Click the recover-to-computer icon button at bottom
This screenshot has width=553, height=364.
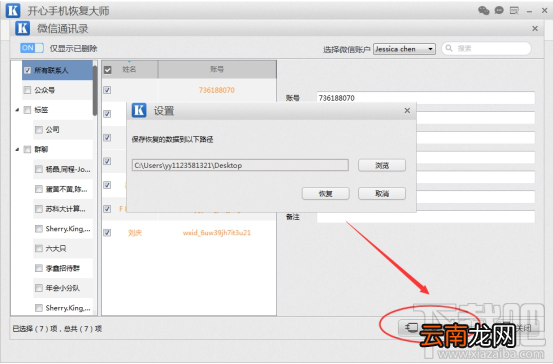[x=411, y=328]
